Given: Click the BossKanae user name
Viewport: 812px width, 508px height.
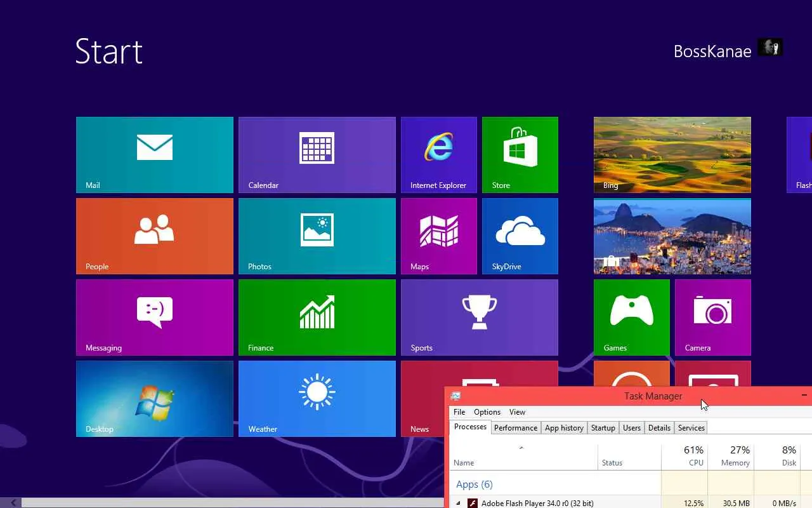Looking at the screenshot, I should (x=712, y=51).
